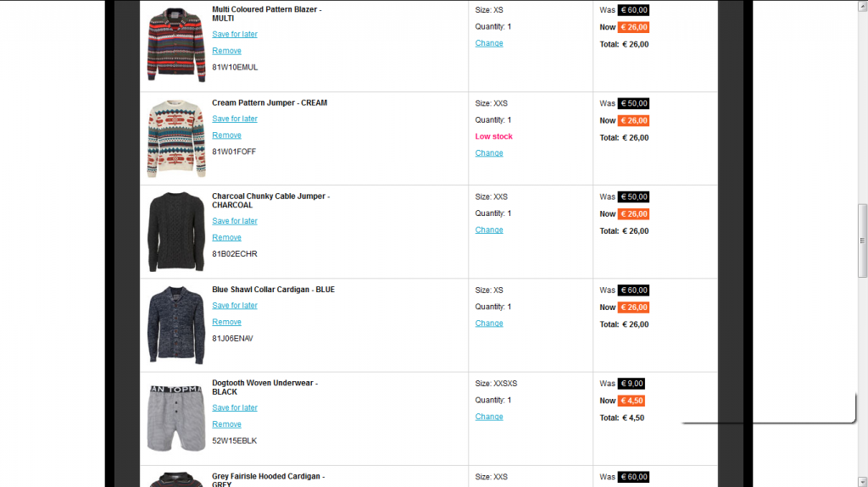Open Cream Pattern Jumper product image

tap(176, 138)
